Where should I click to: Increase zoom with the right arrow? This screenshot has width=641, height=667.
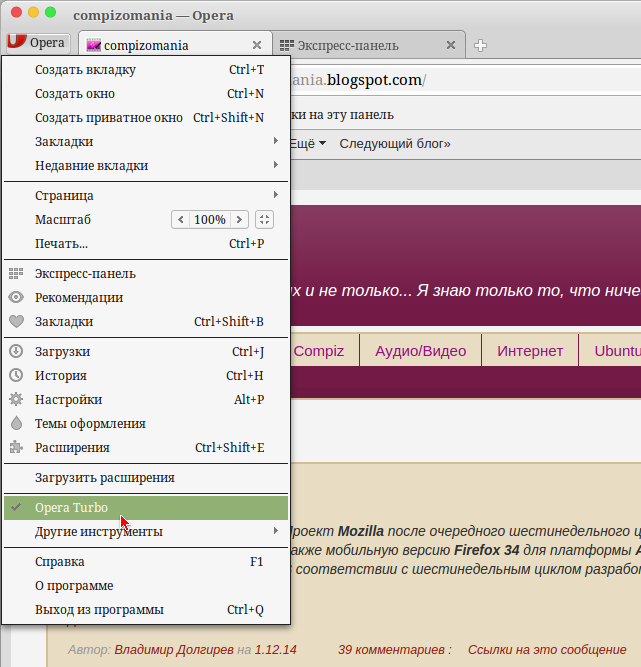[239, 219]
